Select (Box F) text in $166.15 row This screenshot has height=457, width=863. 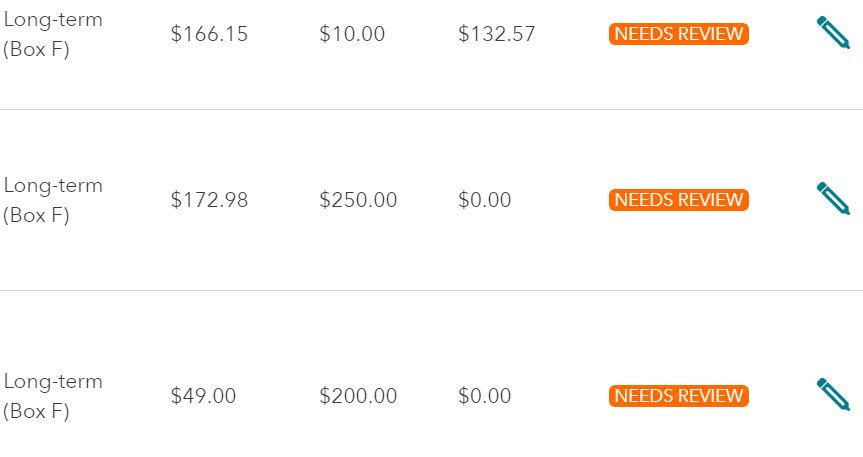(36, 50)
